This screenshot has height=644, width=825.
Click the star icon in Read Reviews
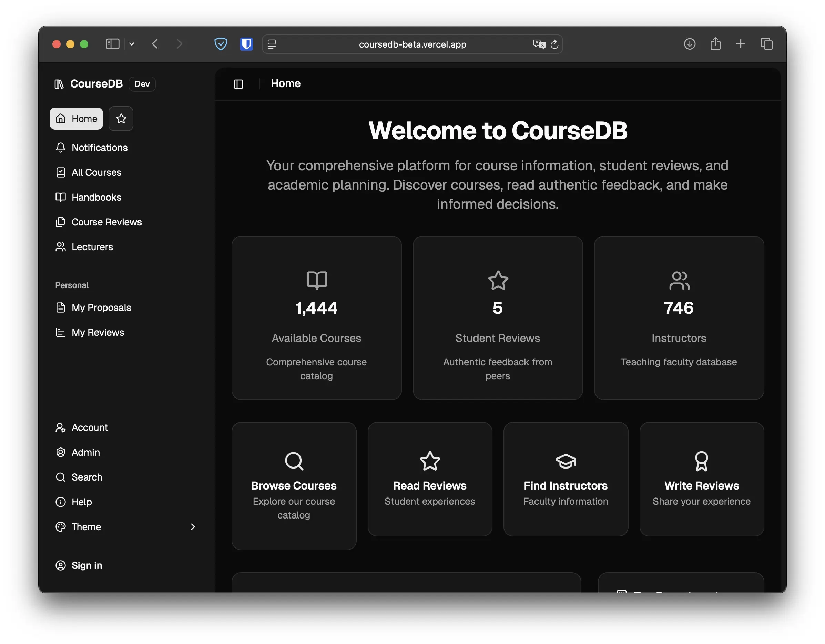(x=430, y=462)
